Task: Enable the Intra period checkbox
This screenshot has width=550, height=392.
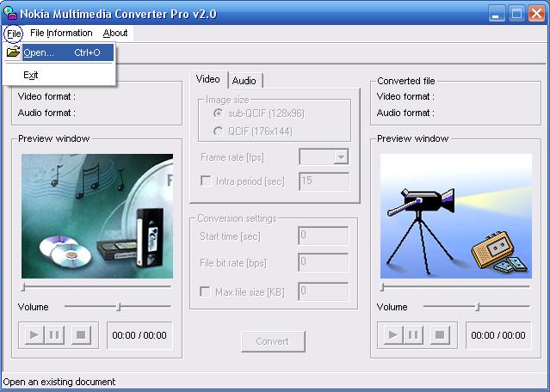Action: 206,181
